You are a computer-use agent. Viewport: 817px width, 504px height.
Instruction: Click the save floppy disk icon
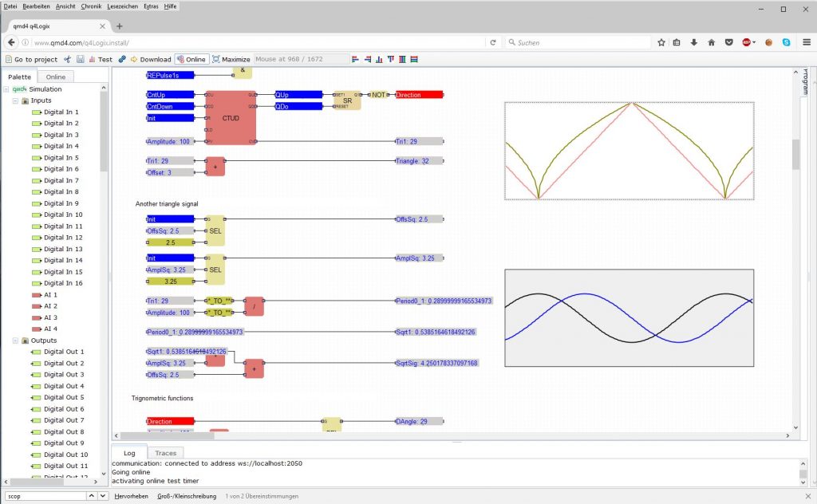click(80, 59)
